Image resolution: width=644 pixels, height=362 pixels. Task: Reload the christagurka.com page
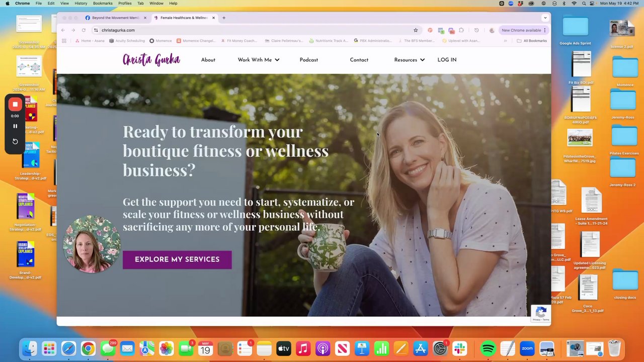point(84,30)
